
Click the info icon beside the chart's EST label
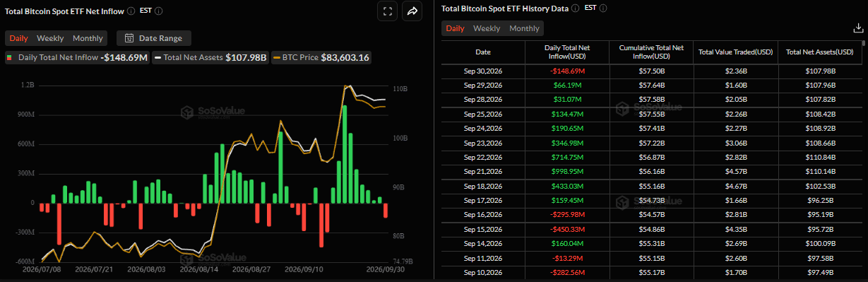tap(158, 11)
